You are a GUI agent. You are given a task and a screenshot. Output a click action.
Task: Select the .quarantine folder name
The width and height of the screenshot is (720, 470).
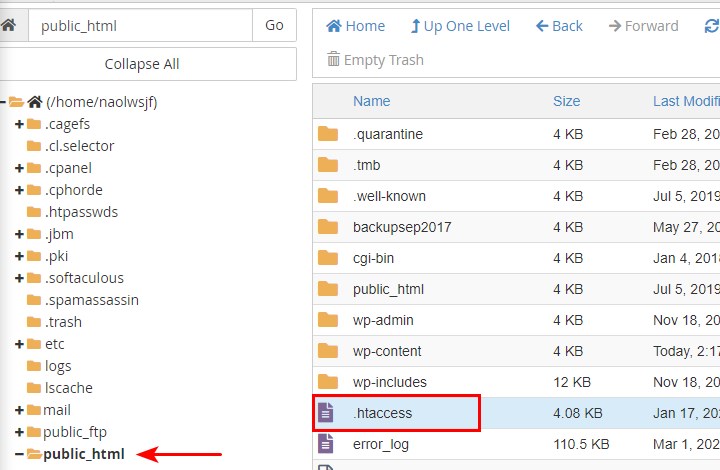(x=388, y=134)
